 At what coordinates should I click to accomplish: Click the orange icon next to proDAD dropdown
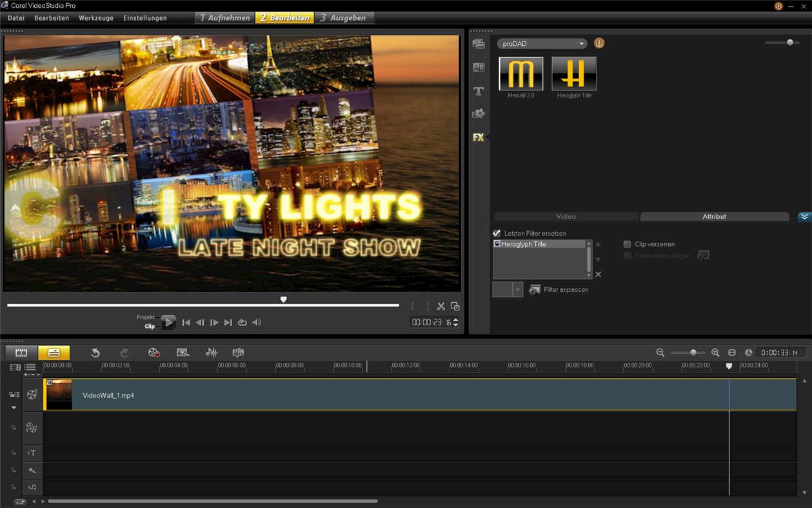click(599, 43)
